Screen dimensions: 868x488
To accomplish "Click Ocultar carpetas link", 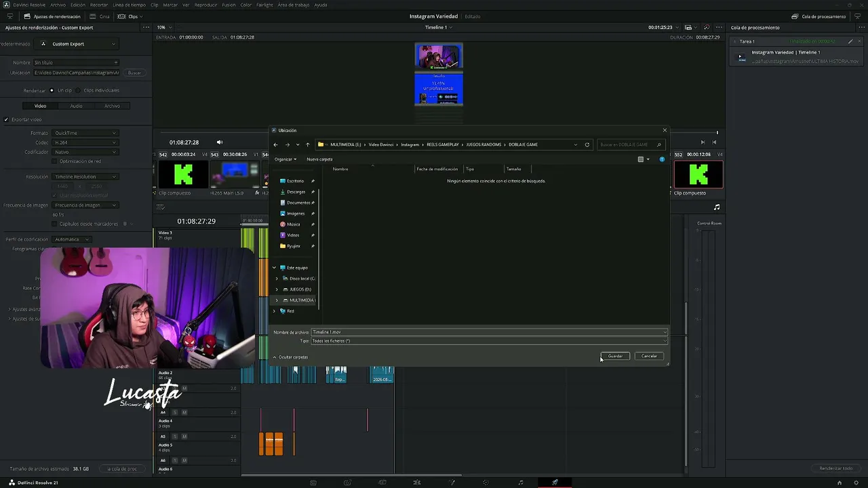I will coord(291,357).
